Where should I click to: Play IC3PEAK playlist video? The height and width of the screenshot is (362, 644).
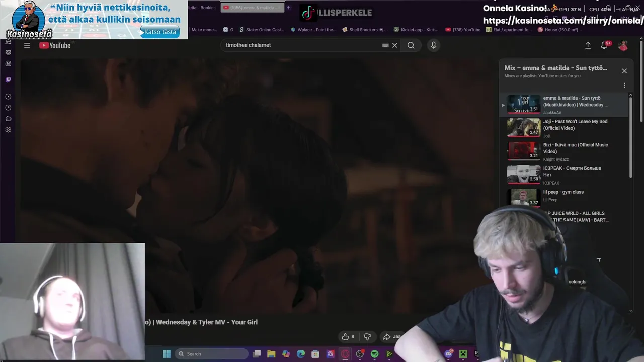563,175
